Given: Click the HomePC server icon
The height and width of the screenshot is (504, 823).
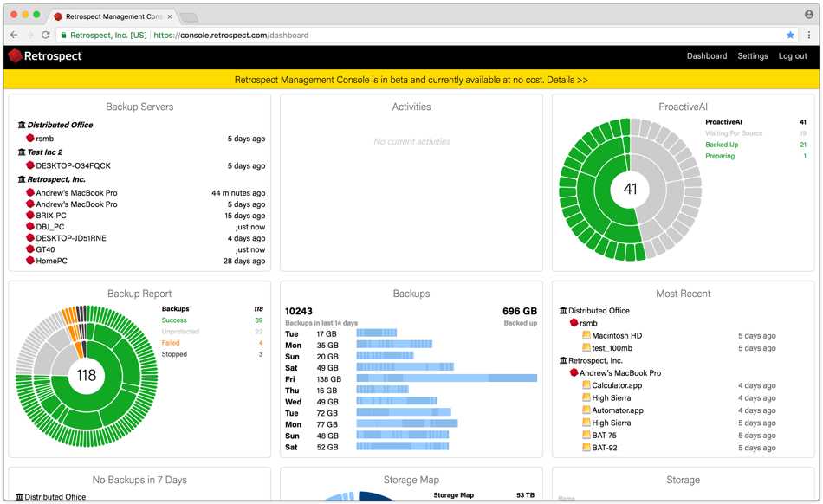Looking at the screenshot, I should point(30,261).
